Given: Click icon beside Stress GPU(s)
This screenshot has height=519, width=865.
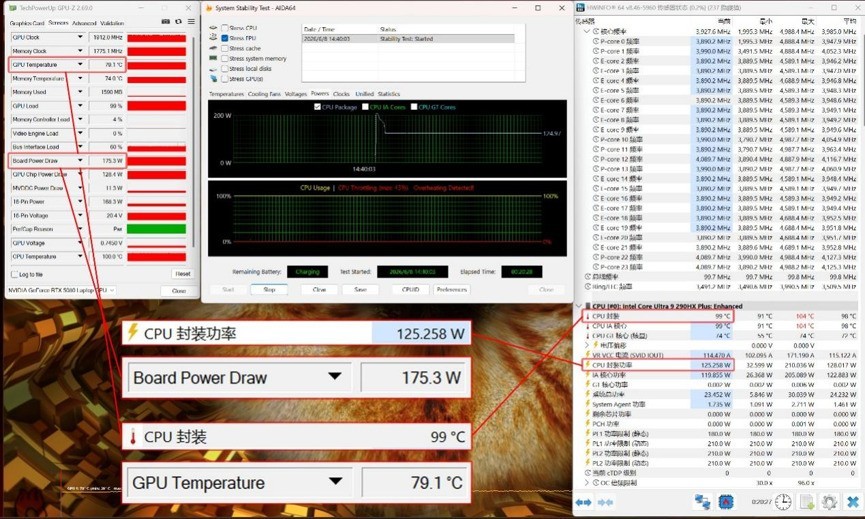Looking at the screenshot, I should click(213, 79).
